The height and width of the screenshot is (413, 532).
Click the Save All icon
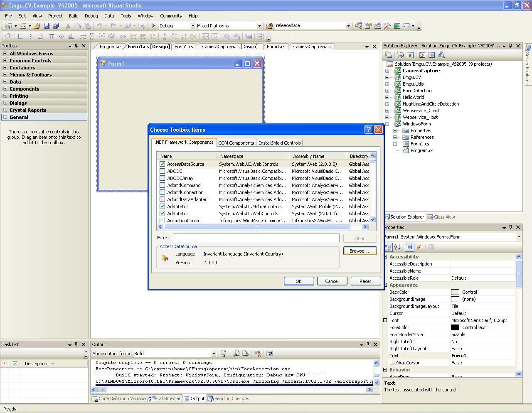[56, 26]
